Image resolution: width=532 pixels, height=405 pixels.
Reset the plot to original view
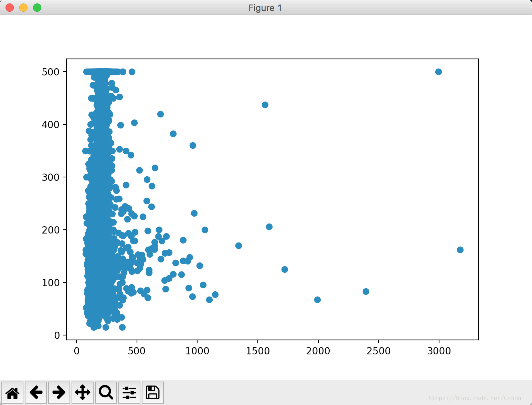(x=12, y=392)
